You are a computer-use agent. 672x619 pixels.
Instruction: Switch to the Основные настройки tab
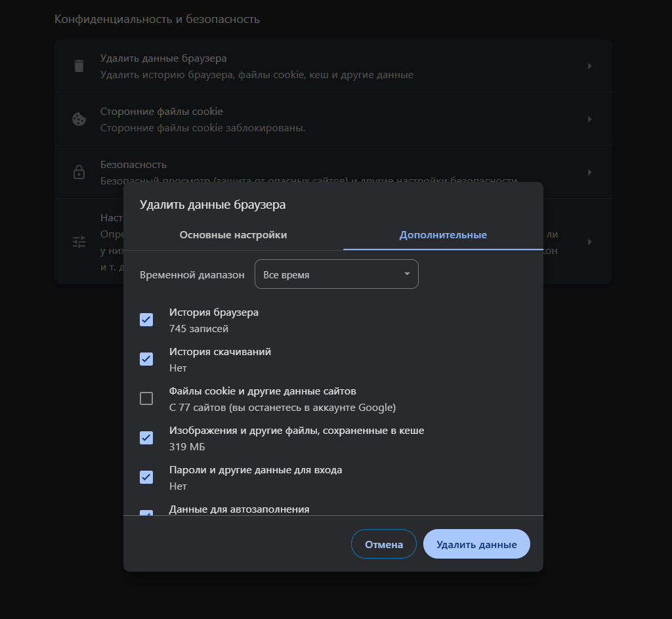233,235
